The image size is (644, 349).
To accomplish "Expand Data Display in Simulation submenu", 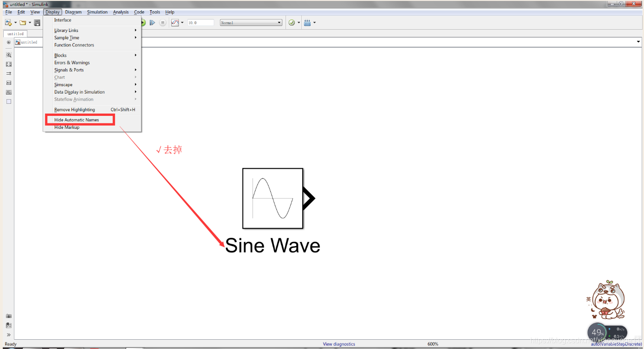I will [x=92, y=92].
